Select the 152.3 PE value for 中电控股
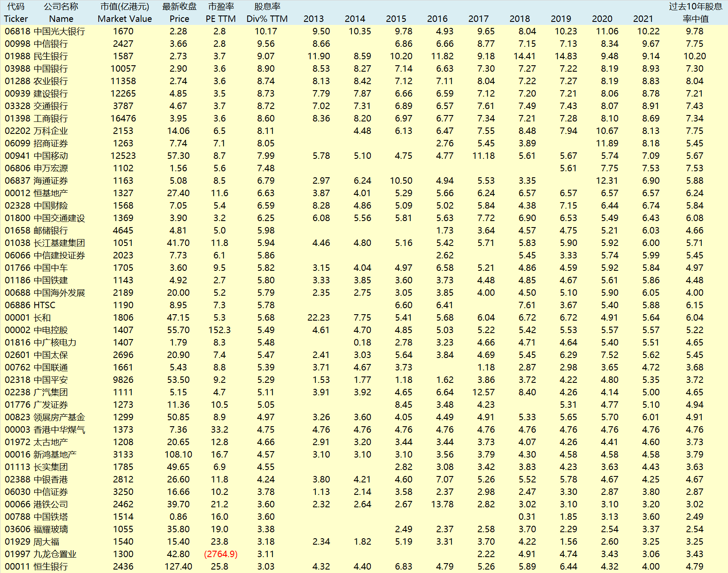Image resolution: width=728 pixels, height=573 pixels. (219, 330)
